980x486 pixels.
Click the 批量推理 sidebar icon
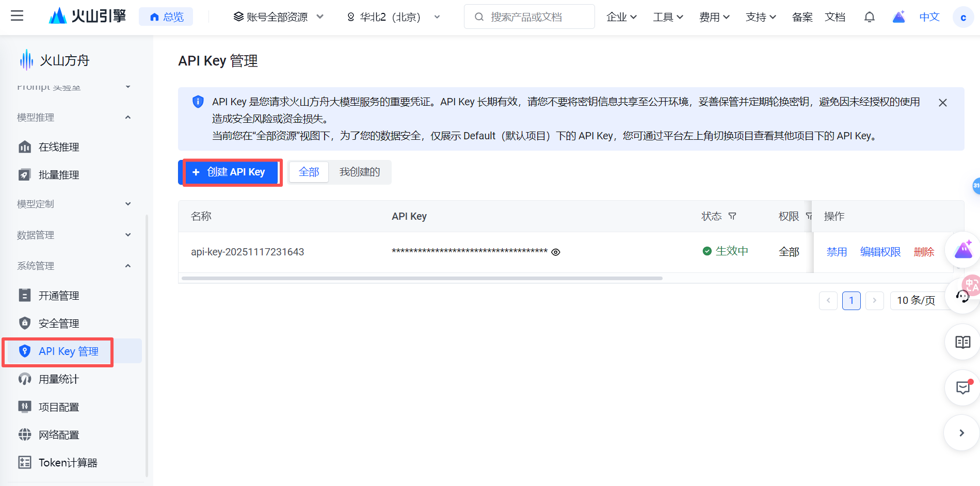(25, 175)
